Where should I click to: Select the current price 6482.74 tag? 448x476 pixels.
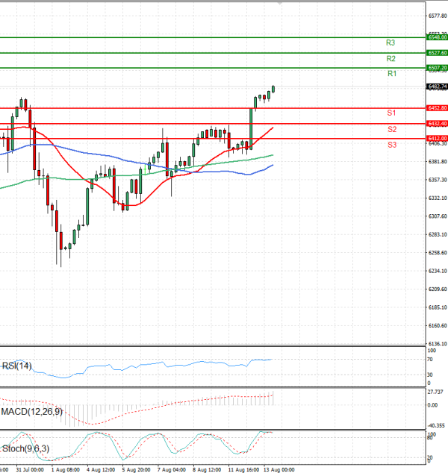click(437, 87)
